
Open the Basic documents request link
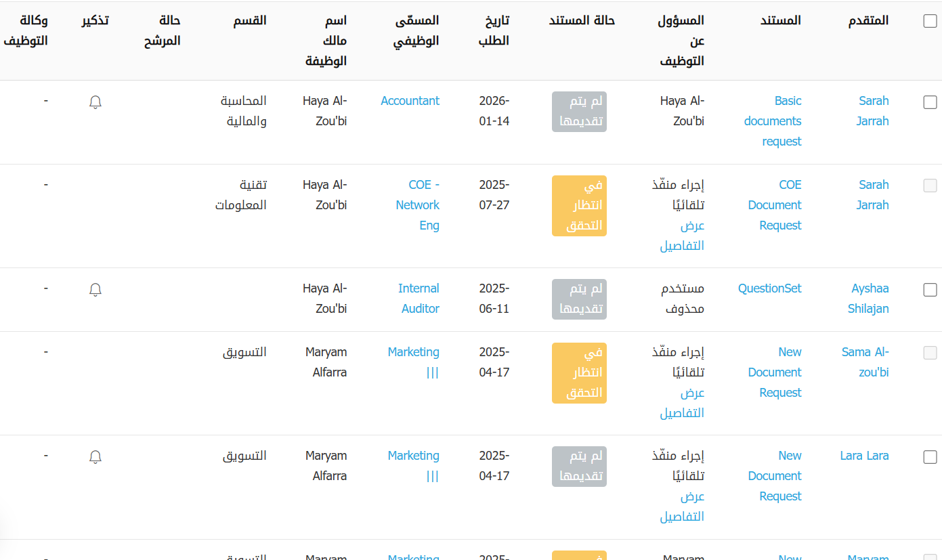click(773, 121)
